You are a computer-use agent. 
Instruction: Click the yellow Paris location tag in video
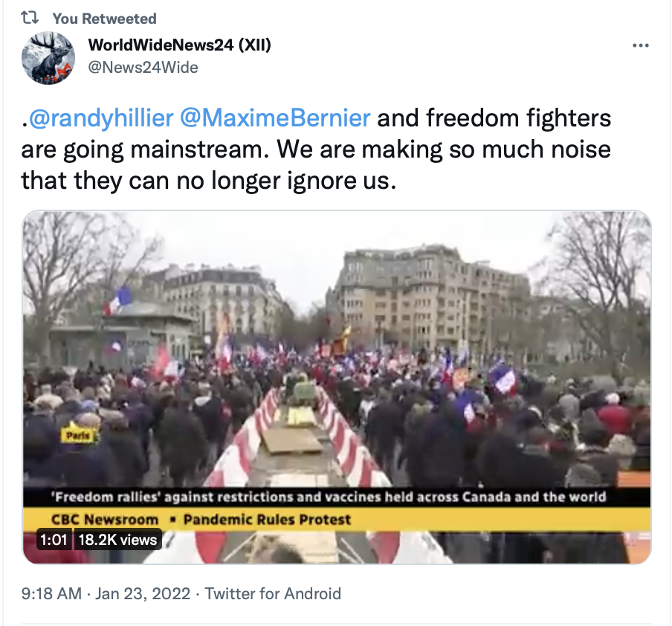click(x=78, y=436)
